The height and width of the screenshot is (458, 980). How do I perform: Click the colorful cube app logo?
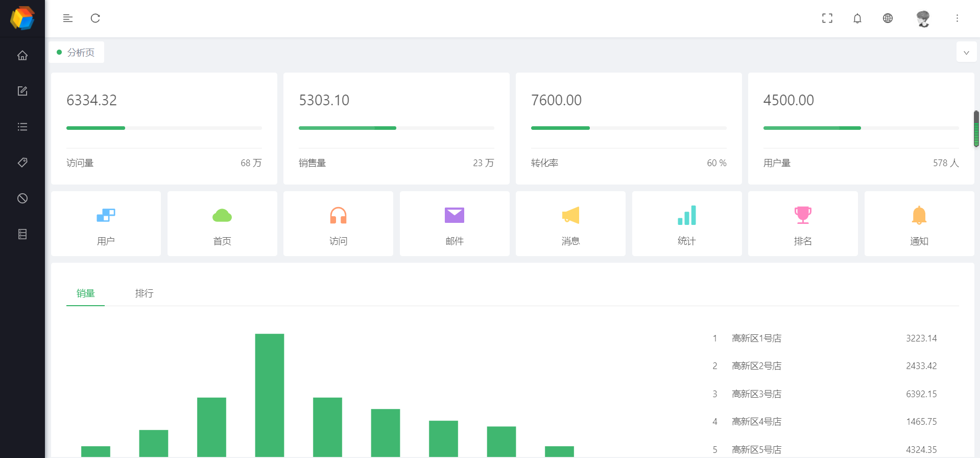[22, 18]
